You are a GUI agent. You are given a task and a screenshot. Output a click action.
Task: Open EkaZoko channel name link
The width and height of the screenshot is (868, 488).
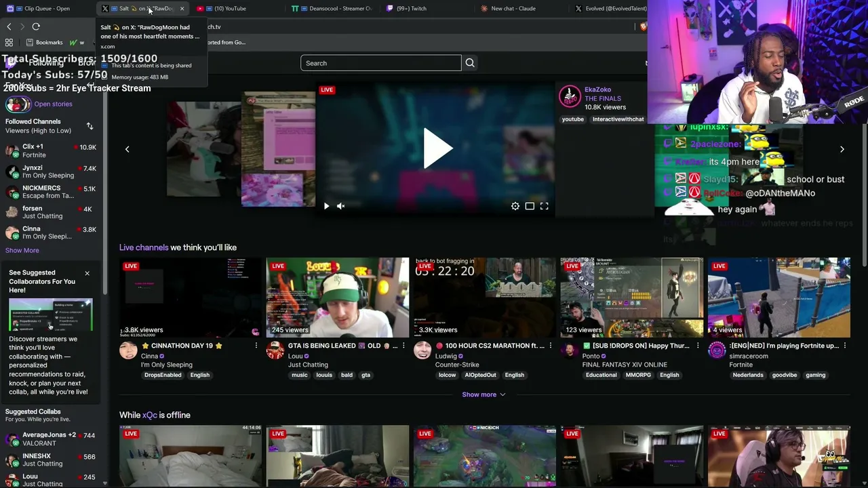(598, 89)
